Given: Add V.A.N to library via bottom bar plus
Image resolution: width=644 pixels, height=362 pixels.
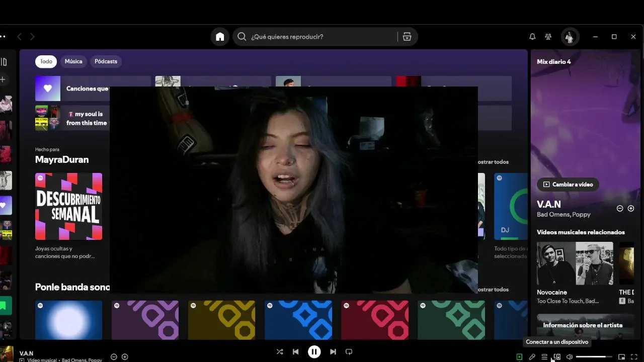Looking at the screenshot, I should pos(125,357).
